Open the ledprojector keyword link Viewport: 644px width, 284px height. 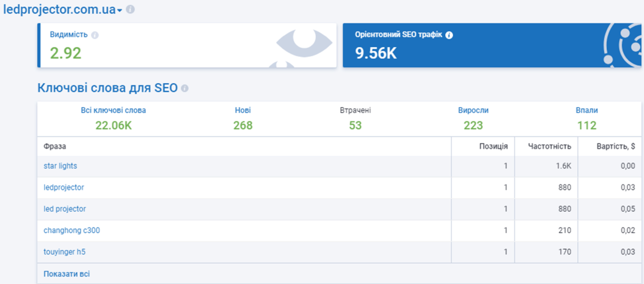(x=64, y=187)
